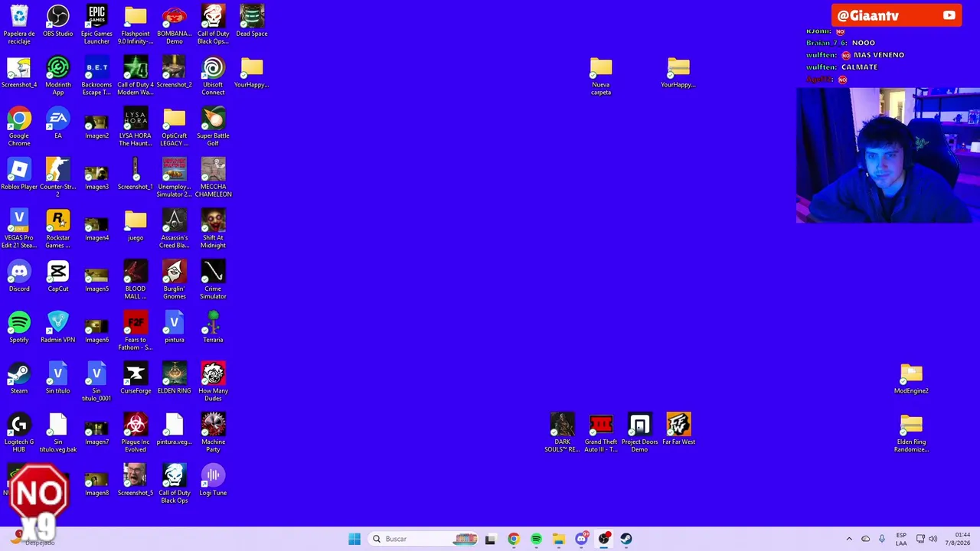Select the VEGAS Pro Edit 21 icon

(19, 229)
